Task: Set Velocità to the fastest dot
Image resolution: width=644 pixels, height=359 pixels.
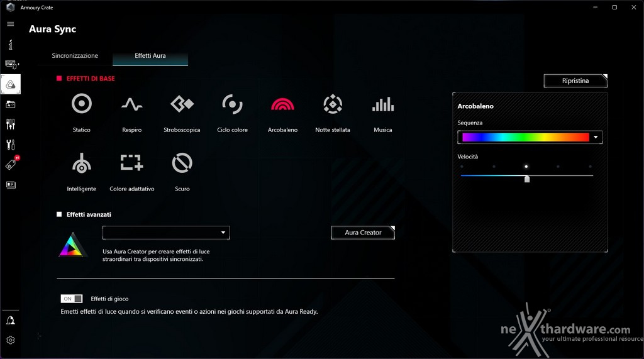Action: tap(590, 167)
